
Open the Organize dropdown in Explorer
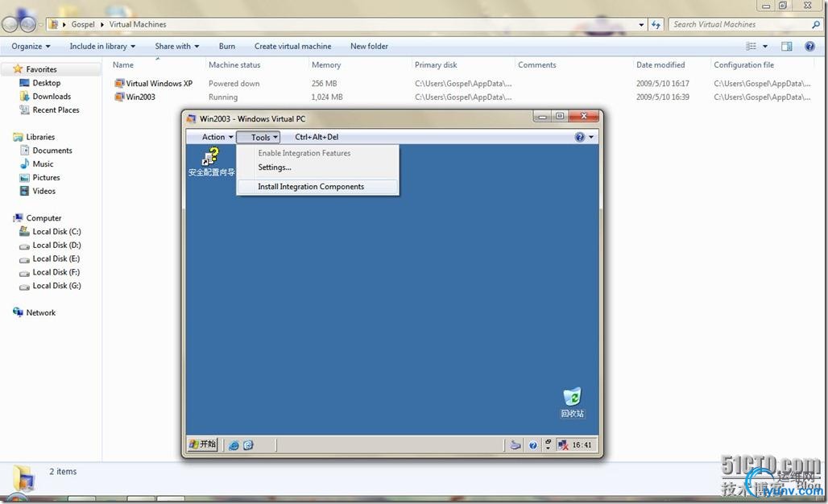[31, 47]
